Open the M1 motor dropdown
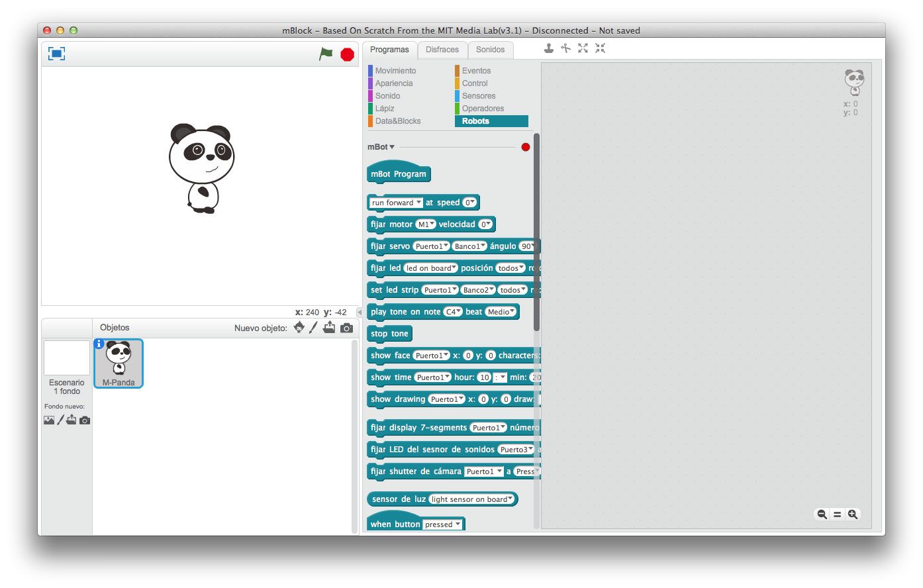Image resolution: width=923 pixels, height=588 pixels. tap(426, 224)
